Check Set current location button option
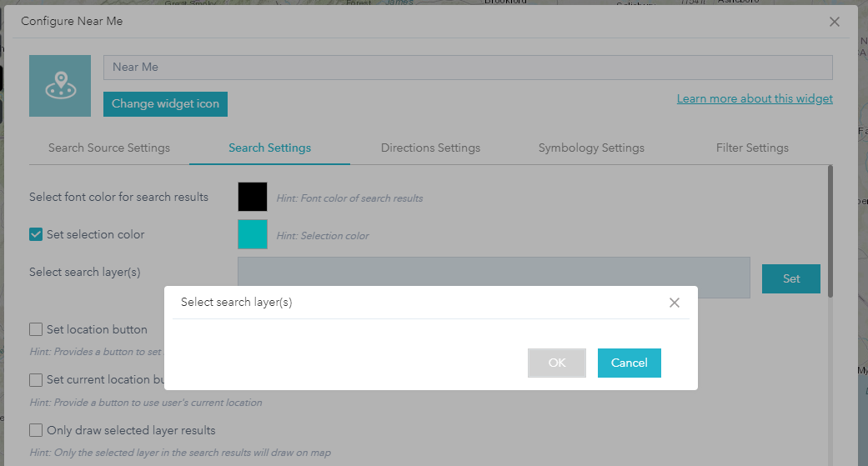Viewport: 868px width, 466px height. [x=36, y=379]
